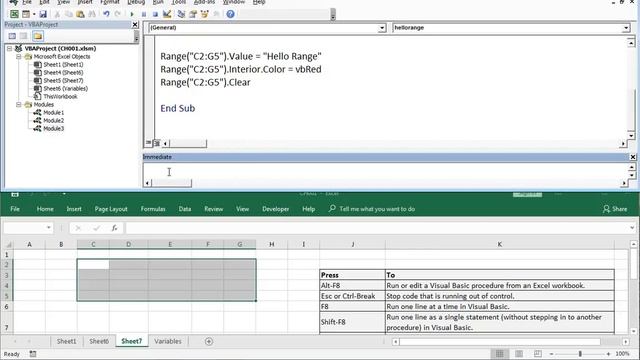Click the Paste clipboard icon in VBA toolbar
Screen dimensions: 640x360
[x=80, y=14]
